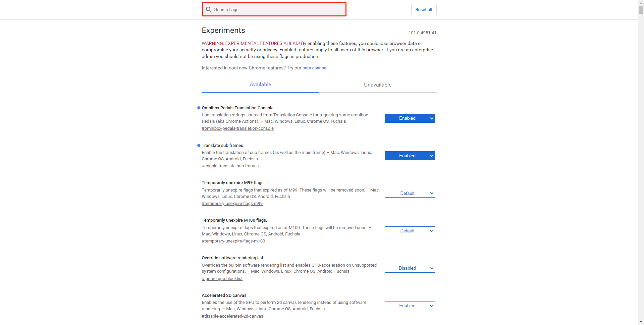644x325 pixels.
Task: Open the #temporary-unexpire-flags-m99 link
Action: click(x=232, y=204)
